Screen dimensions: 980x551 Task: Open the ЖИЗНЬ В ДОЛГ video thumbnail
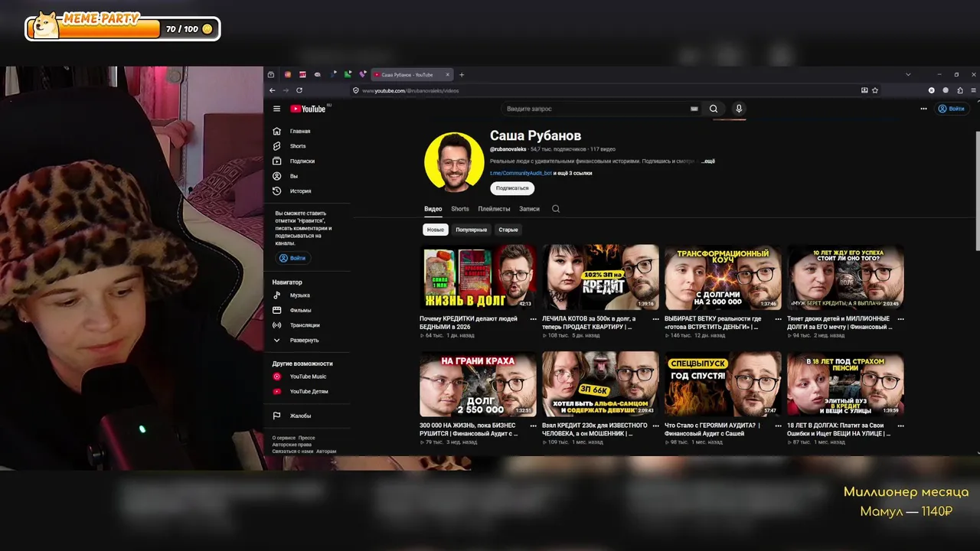click(478, 277)
